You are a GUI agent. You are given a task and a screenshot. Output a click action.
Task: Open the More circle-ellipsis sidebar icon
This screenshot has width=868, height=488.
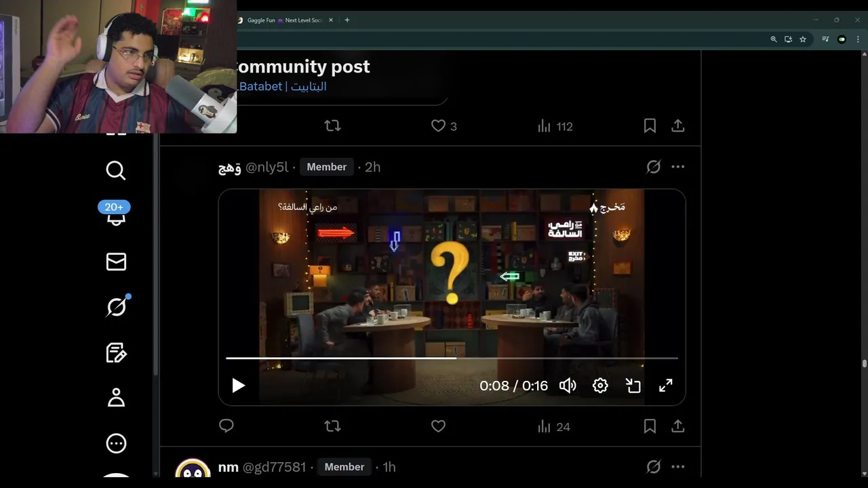click(x=116, y=443)
